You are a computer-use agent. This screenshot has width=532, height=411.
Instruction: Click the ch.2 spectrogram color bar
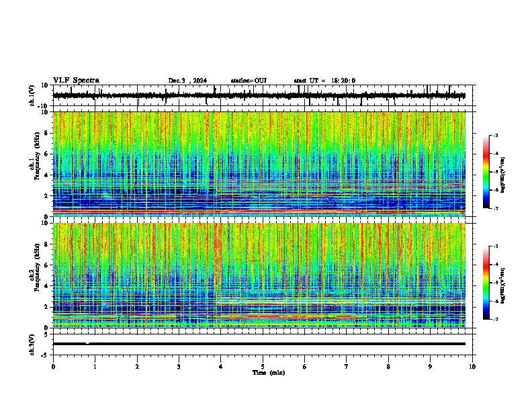click(486, 283)
